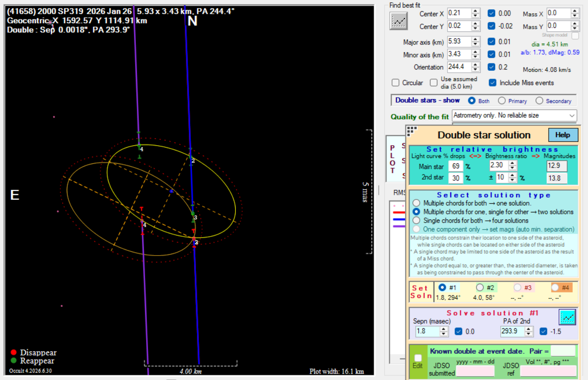Toggle the Center X fit checkbox
The height and width of the screenshot is (380, 588).
point(492,13)
